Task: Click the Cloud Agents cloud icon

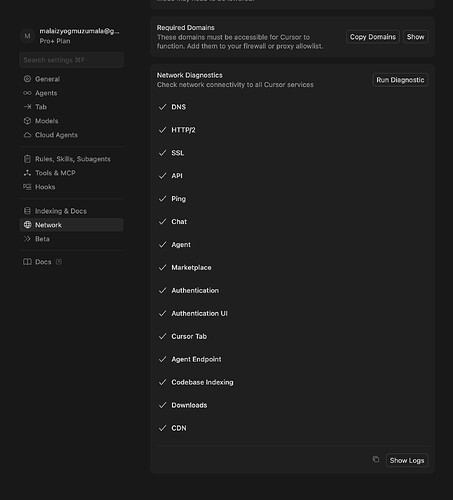Action: pos(27,135)
